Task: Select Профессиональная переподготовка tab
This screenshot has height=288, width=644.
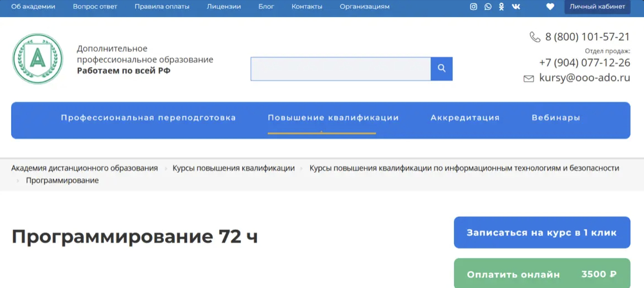Action: 149,118
